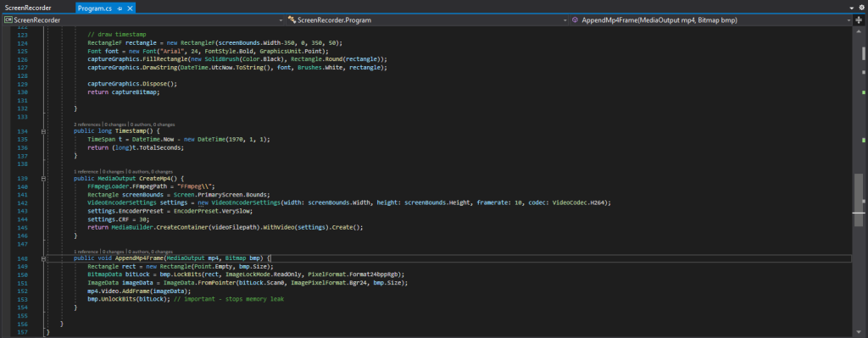
Task: Open "0 authors, 0 changes" above Timestamp
Action: click(152, 125)
